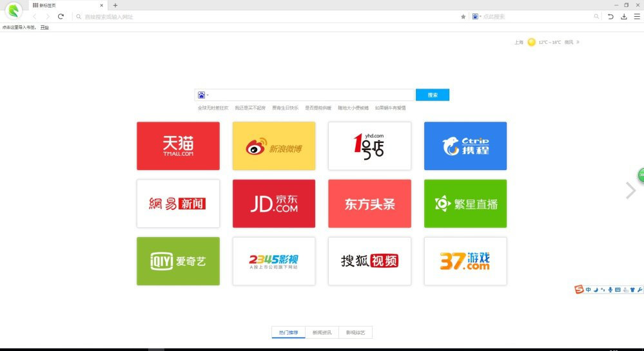Toggle Chinese 中 input mode

pyautogui.click(x=588, y=290)
